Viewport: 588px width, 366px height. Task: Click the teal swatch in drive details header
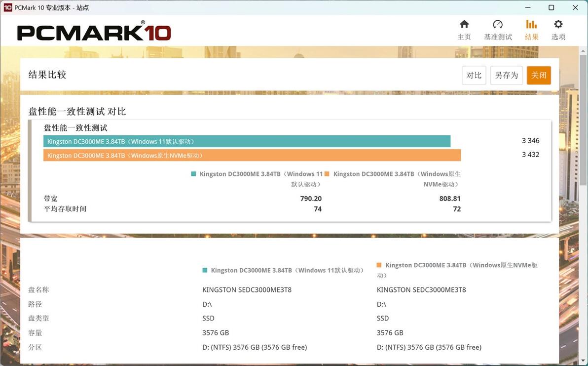(205, 270)
